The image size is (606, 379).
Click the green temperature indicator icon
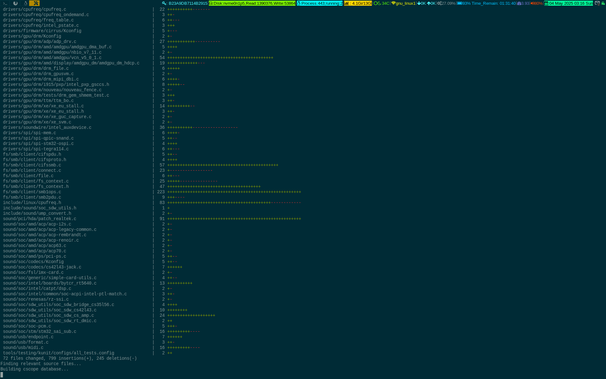[x=376, y=3]
